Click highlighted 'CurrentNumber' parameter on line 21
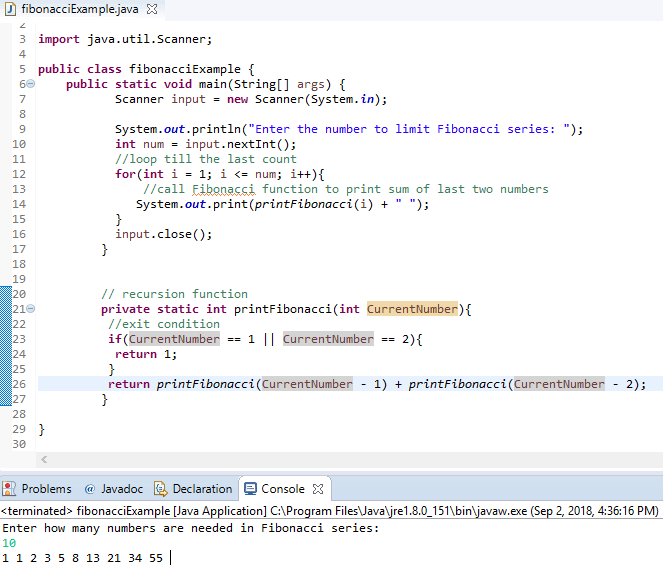 coord(412,309)
